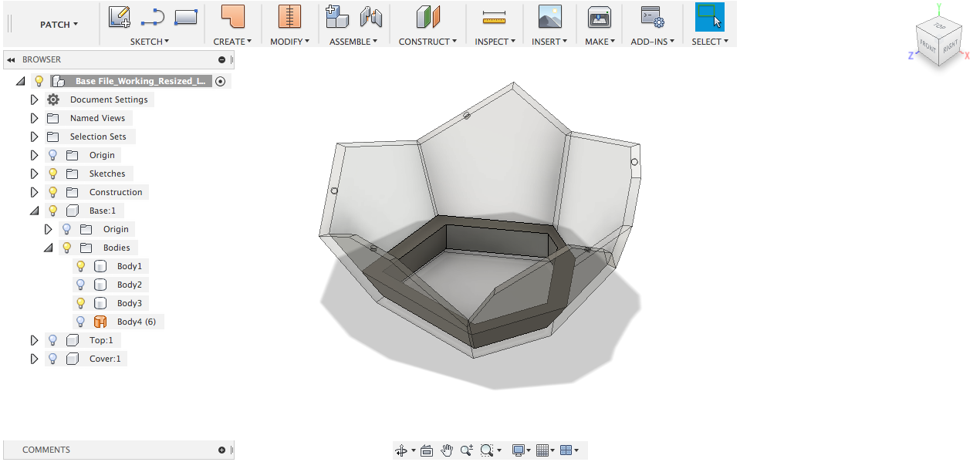Image resolution: width=980 pixels, height=462 pixels.
Task: Pick the Spline sketch tool icon
Action: [153, 17]
